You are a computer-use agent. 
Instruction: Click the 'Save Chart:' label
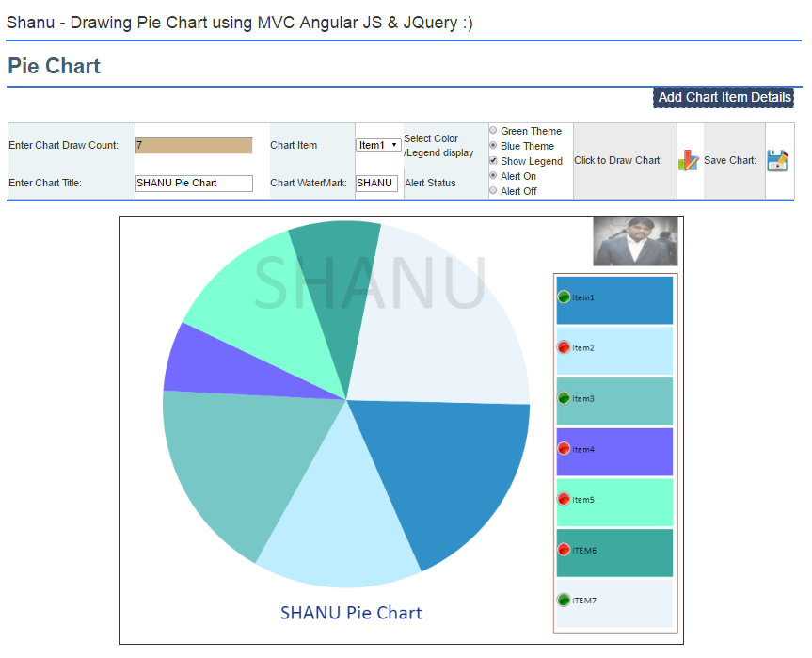click(729, 160)
